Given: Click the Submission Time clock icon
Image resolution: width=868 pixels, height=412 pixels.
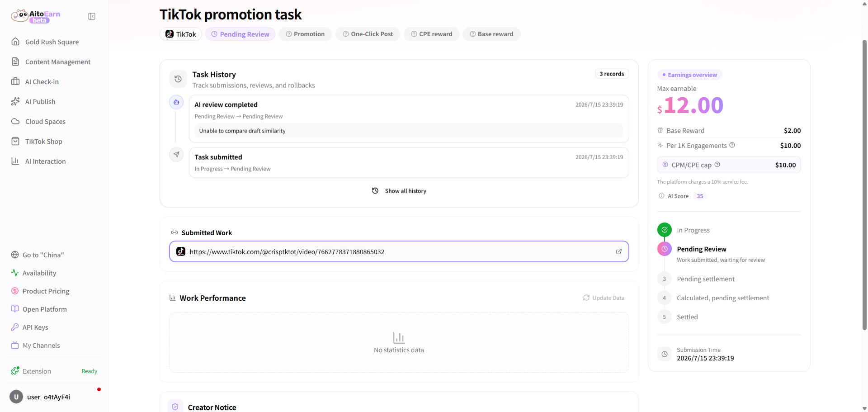Looking at the screenshot, I should coord(665,354).
